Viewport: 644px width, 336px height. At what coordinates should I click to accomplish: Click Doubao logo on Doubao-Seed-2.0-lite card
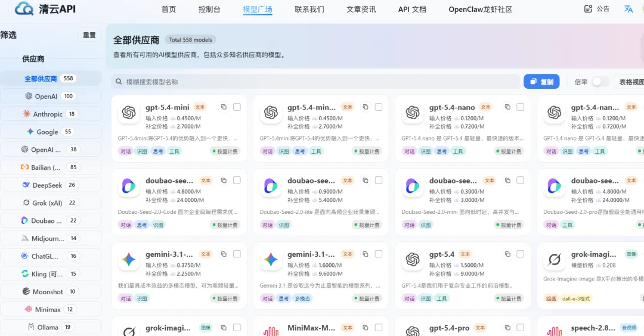click(271, 186)
